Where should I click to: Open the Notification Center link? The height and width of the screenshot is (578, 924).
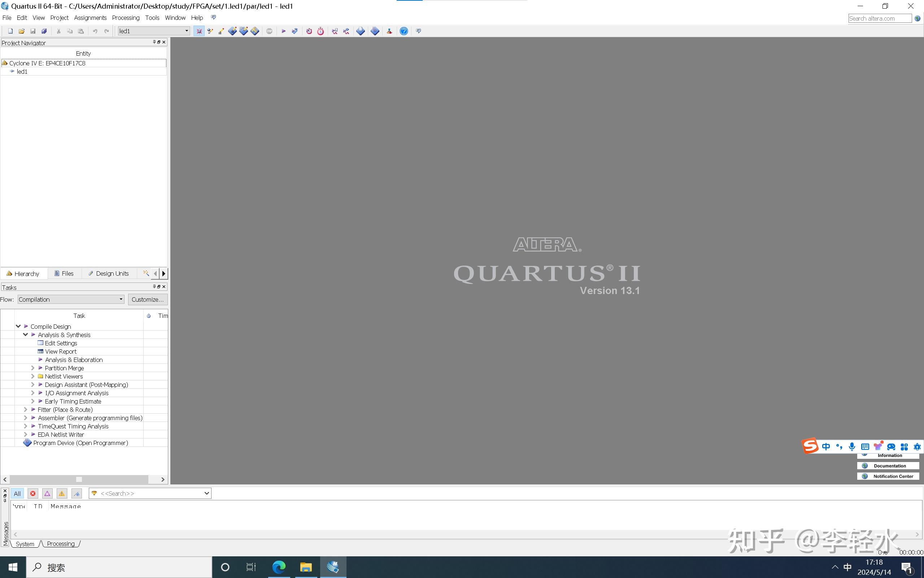point(888,476)
